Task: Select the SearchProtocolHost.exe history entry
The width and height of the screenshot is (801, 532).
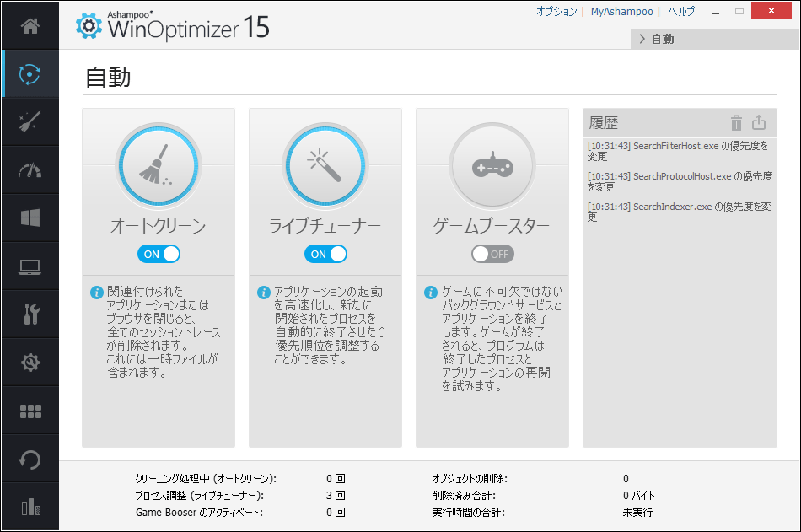Action: click(680, 181)
